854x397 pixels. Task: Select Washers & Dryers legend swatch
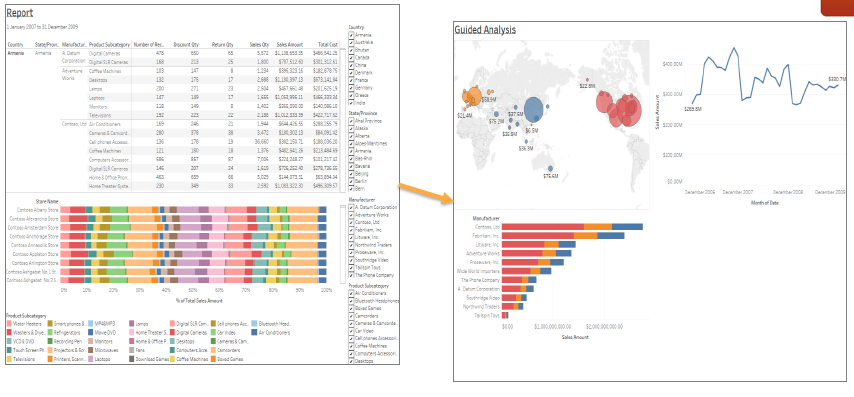click(9, 333)
